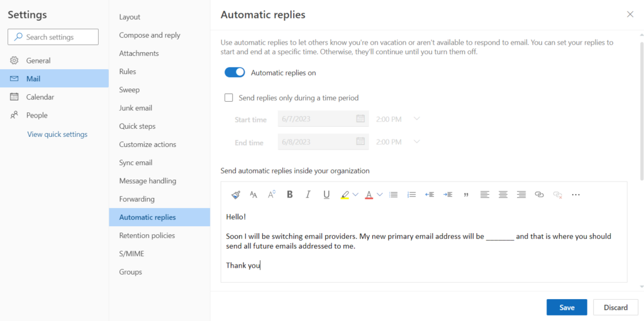Toggle Bold formatting in editor toolbar

tap(289, 195)
